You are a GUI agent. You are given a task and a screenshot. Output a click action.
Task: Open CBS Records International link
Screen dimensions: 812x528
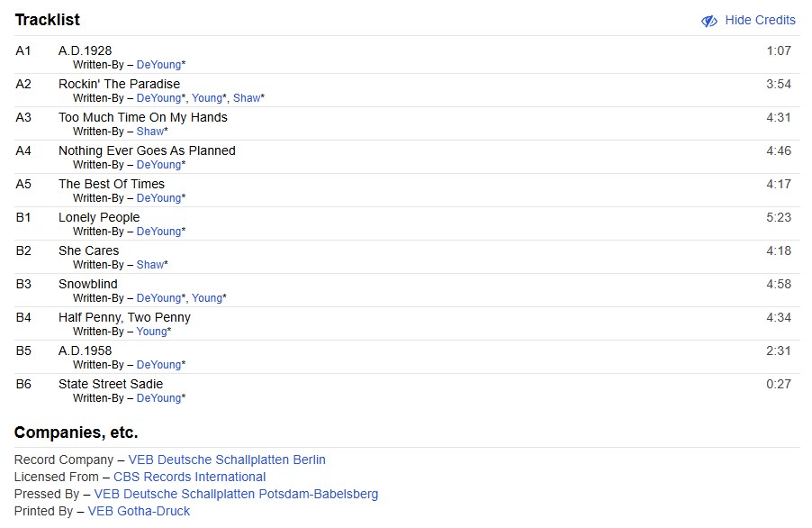(x=189, y=477)
